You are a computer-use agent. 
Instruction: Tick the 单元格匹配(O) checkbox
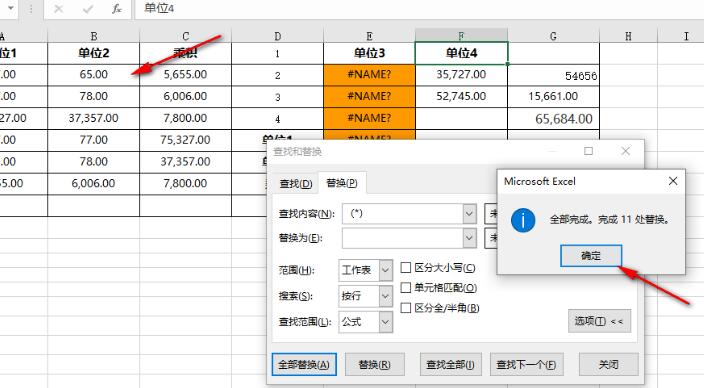point(405,287)
